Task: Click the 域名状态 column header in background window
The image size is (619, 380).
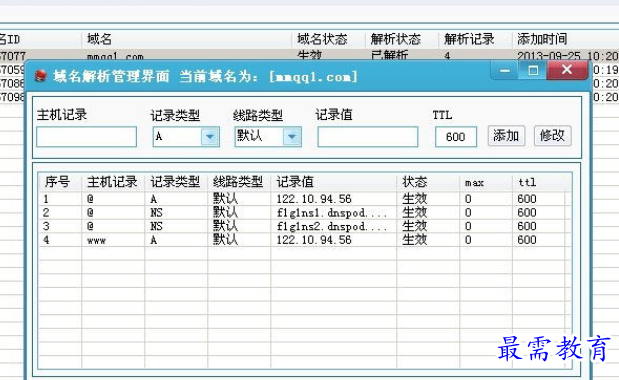Action: 328,39
